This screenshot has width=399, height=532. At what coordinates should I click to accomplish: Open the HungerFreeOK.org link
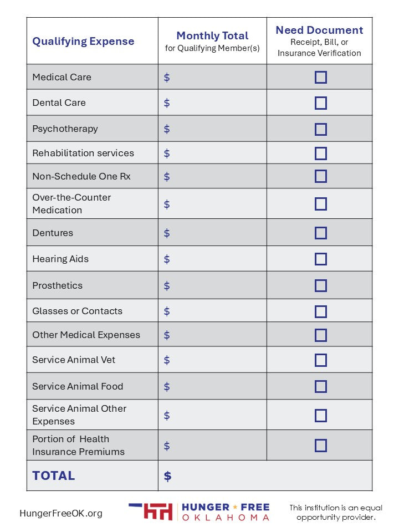(x=61, y=513)
